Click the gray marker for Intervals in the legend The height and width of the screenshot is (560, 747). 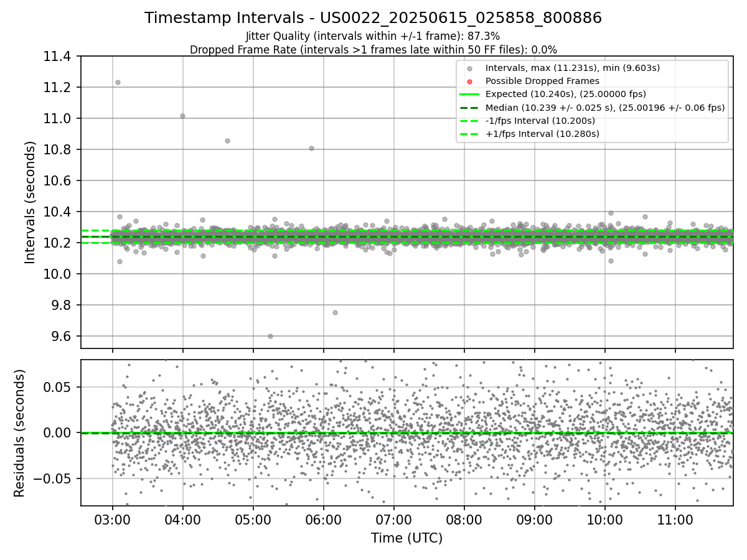coord(469,68)
